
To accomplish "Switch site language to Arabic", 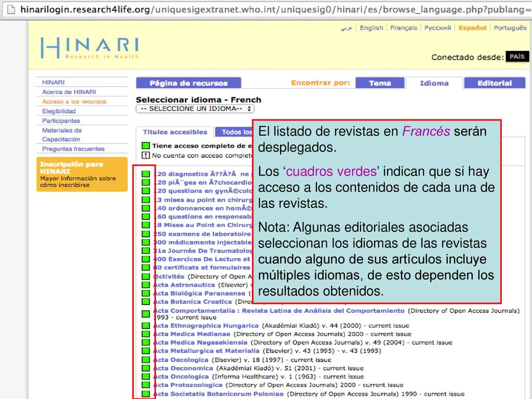I will (347, 28).
